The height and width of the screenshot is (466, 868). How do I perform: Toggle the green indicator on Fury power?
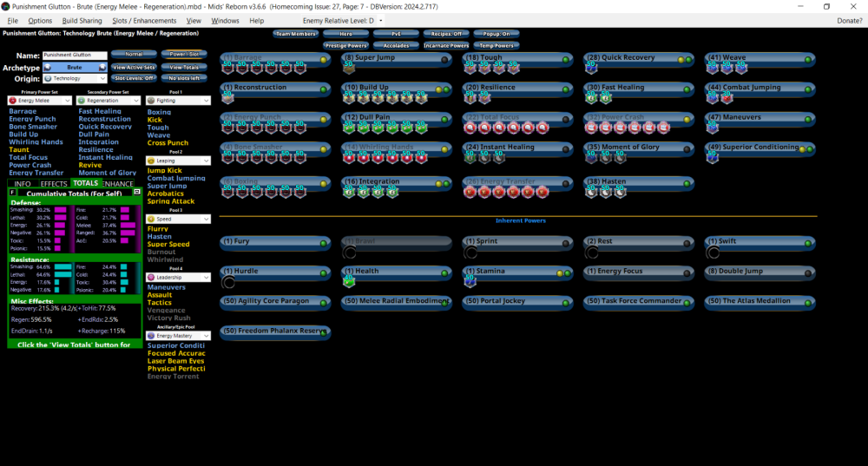coord(323,242)
